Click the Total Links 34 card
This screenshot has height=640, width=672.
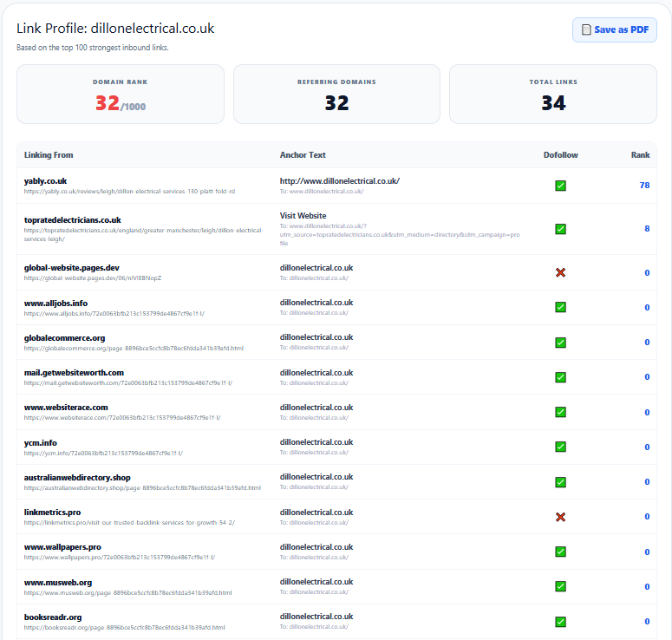(553, 95)
